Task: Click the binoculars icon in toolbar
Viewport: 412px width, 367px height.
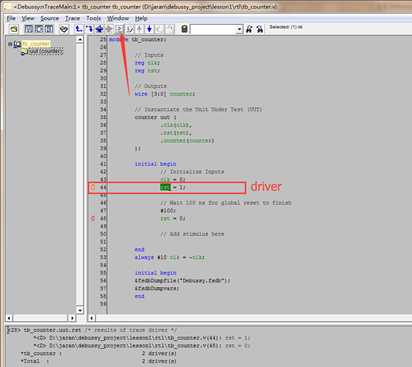Action: [x=64, y=29]
